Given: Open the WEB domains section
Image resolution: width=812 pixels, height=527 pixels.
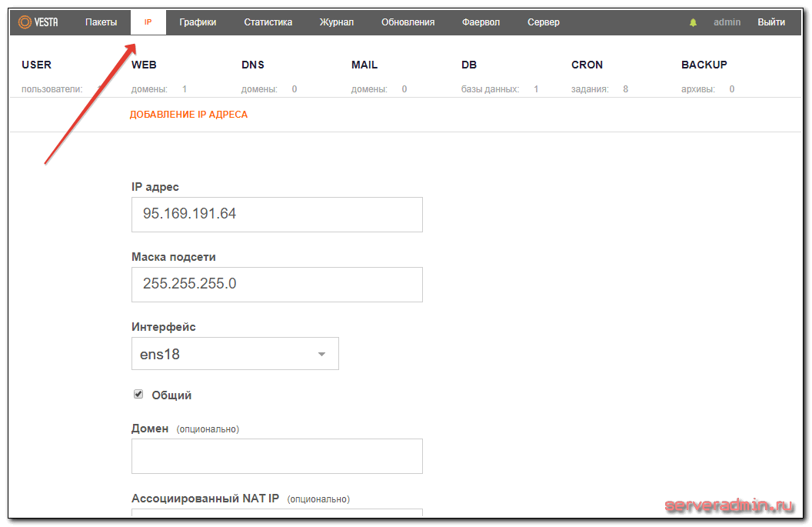Looking at the screenshot, I should point(144,65).
